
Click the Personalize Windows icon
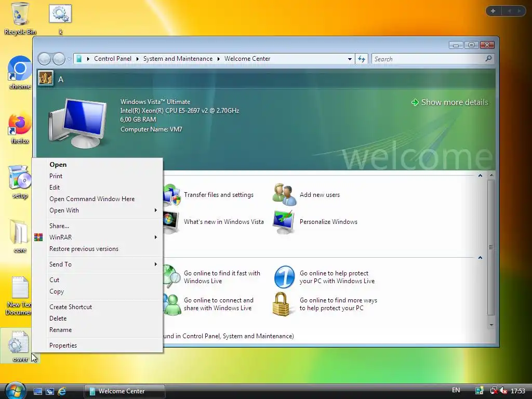pyautogui.click(x=284, y=222)
